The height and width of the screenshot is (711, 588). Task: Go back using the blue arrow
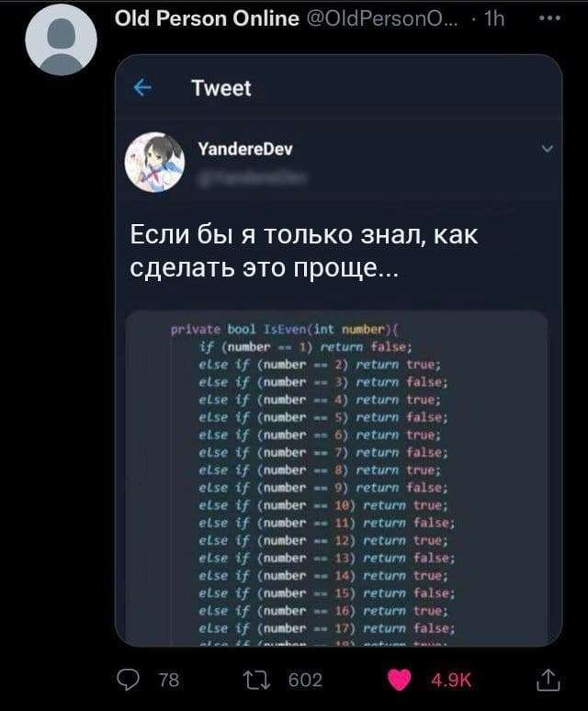click(x=142, y=87)
